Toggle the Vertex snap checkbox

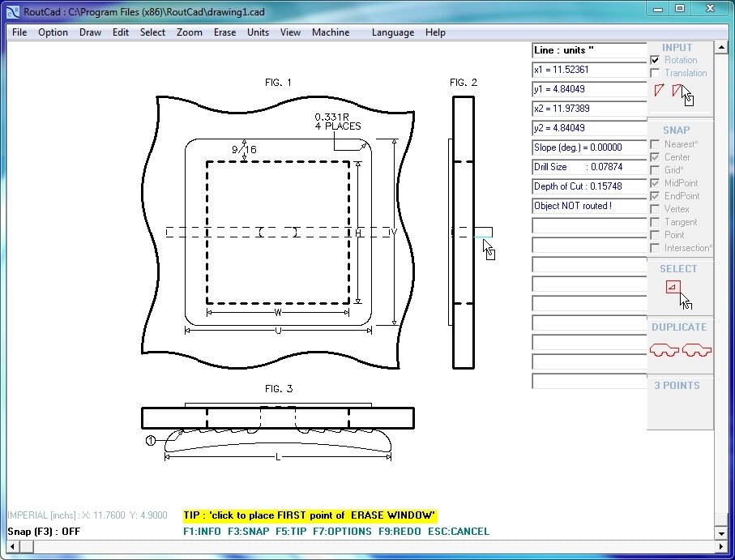tap(655, 209)
